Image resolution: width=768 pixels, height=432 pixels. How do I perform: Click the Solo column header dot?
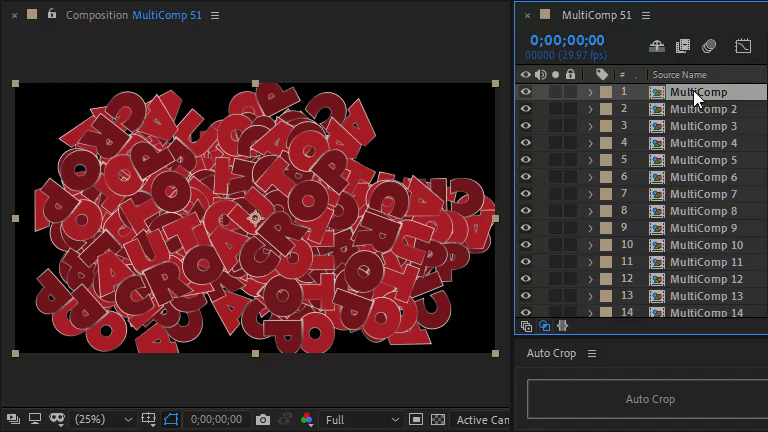coord(555,75)
